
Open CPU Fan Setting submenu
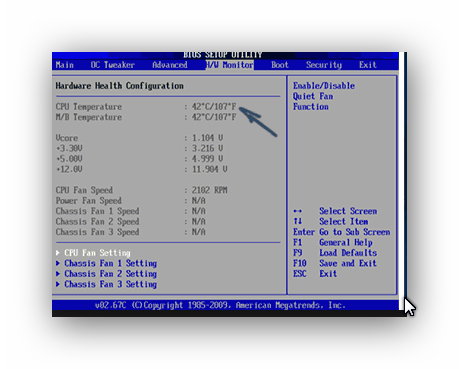(97, 253)
